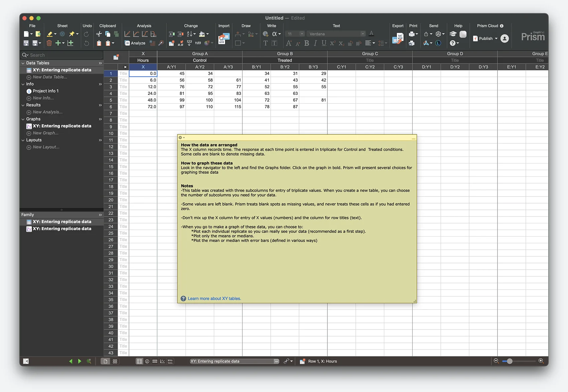The image size is (568, 392).
Task: Select Project info 1 in the navigator
Action: click(45, 91)
